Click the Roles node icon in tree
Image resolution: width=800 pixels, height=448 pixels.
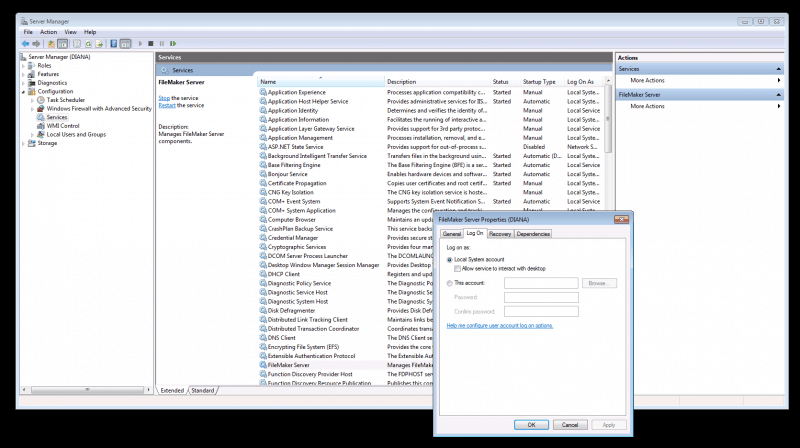pyautogui.click(x=32, y=65)
